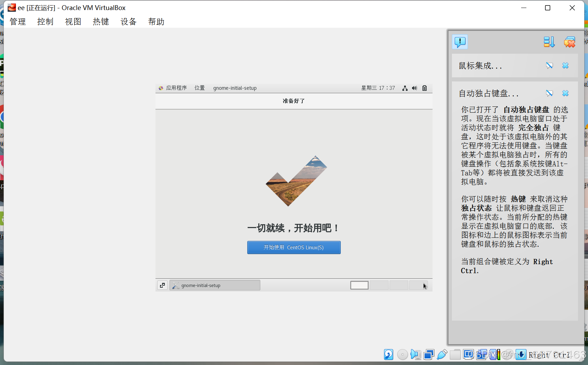Viewport: 588px width, 365px height.
Task: Click the display settings status icon
Action: 468,354
